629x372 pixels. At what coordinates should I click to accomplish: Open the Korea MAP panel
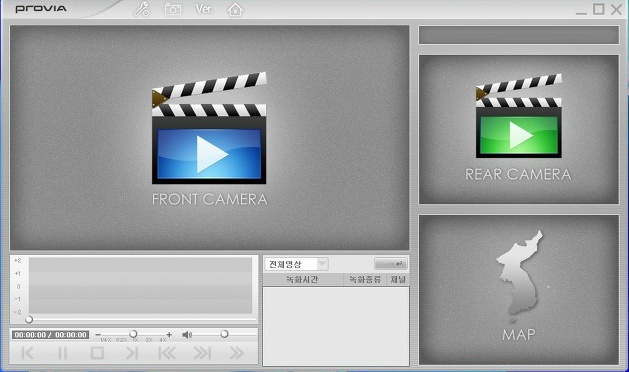pos(519,289)
